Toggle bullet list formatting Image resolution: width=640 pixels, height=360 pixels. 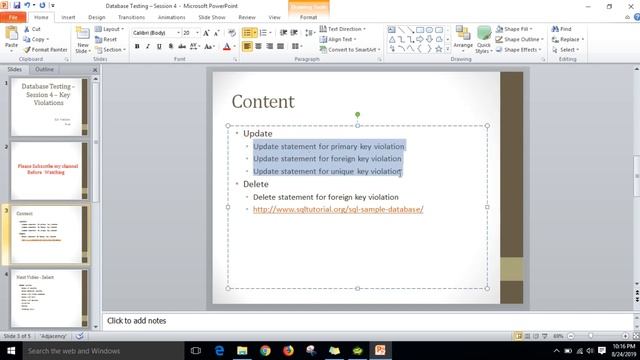click(247, 33)
